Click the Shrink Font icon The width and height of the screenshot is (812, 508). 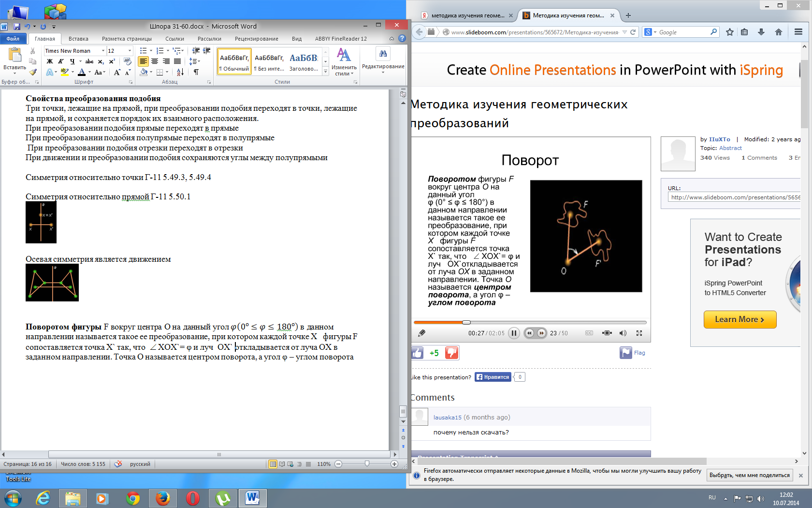[x=128, y=72]
